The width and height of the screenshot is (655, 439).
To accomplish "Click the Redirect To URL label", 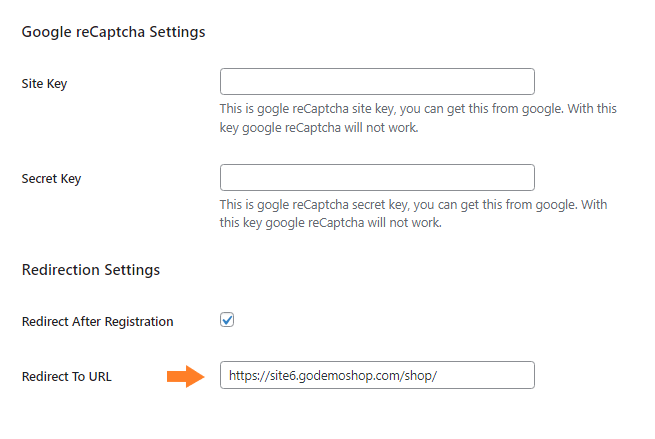I will pyautogui.click(x=68, y=376).
